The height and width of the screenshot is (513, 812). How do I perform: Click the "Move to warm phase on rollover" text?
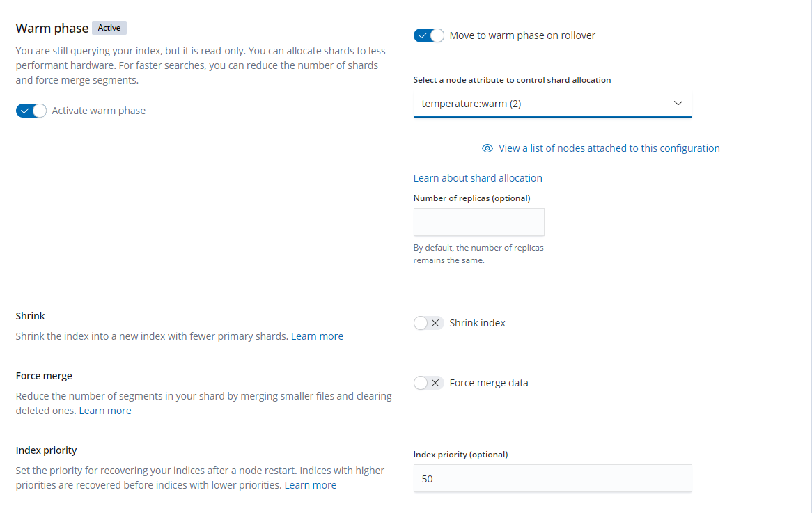pos(522,35)
